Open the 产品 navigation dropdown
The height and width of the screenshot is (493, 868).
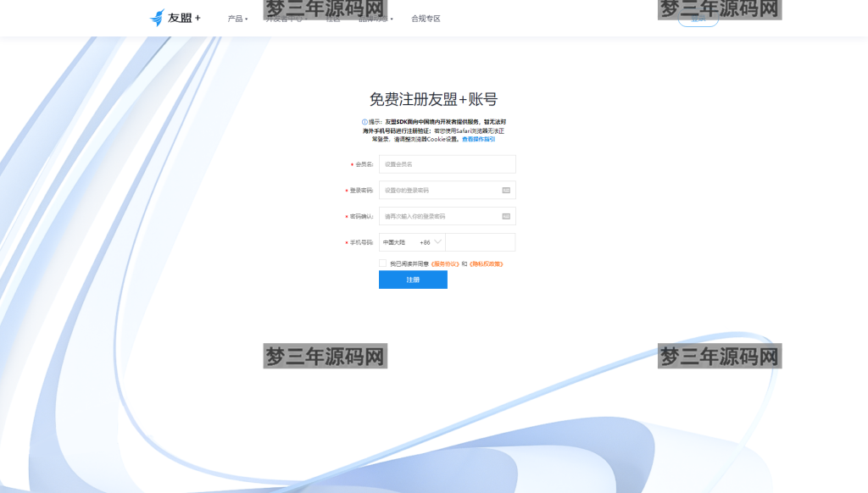[237, 19]
